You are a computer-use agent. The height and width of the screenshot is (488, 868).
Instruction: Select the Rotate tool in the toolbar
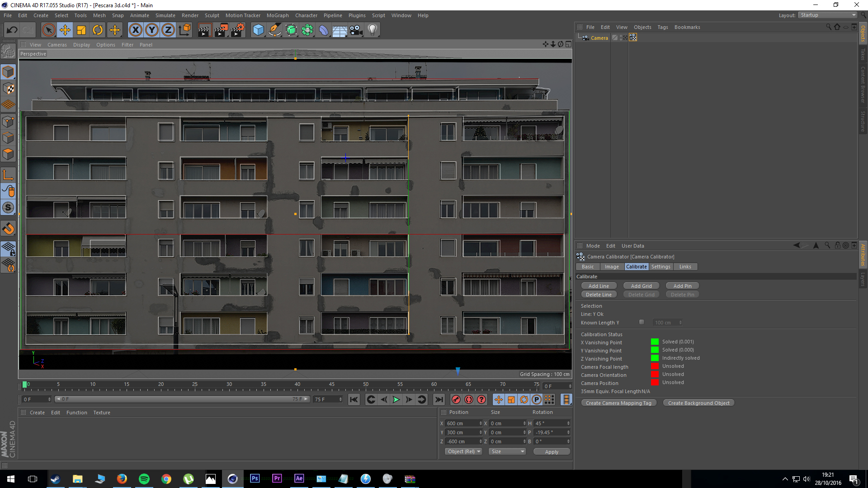tap(98, 30)
